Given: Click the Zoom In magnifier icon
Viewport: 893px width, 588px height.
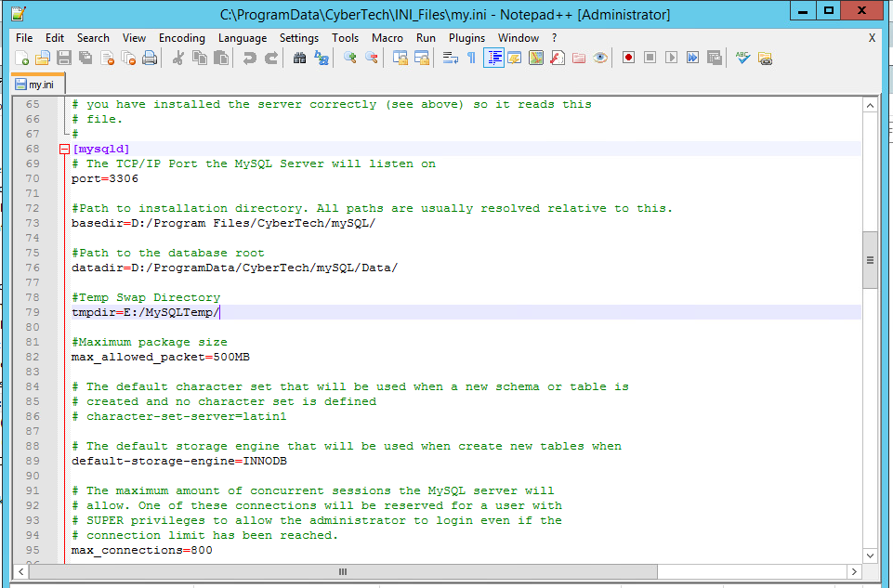Looking at the screenshot, I should pos(349,58).
